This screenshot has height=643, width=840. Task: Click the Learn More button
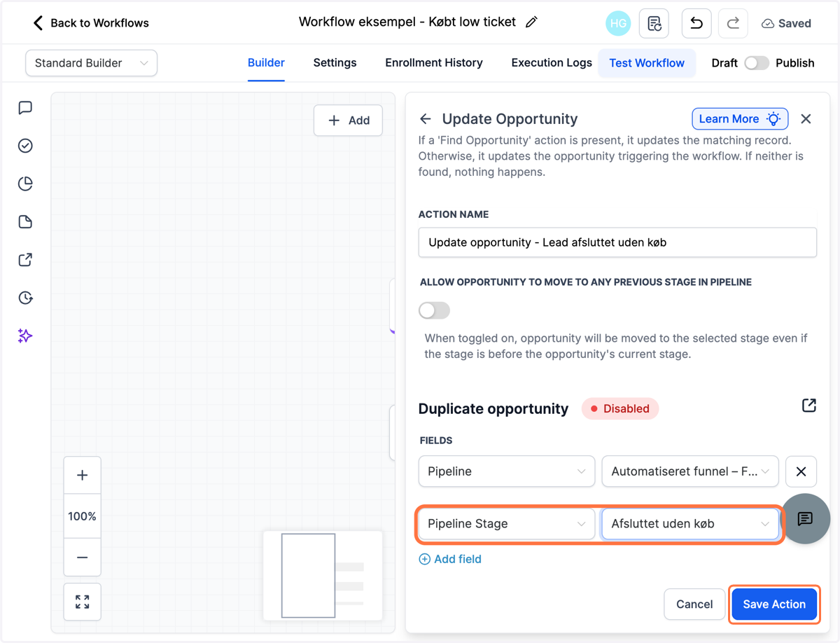(740, 119)
